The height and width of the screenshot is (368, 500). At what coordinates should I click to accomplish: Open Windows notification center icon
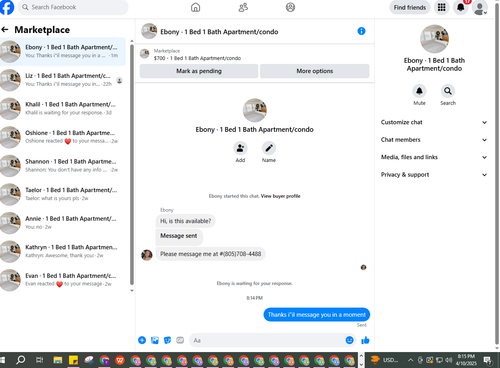click(x=488, y=360)
